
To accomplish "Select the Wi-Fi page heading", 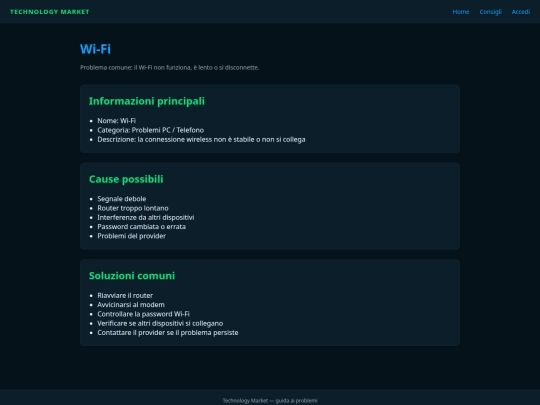I will pos(95,49).
